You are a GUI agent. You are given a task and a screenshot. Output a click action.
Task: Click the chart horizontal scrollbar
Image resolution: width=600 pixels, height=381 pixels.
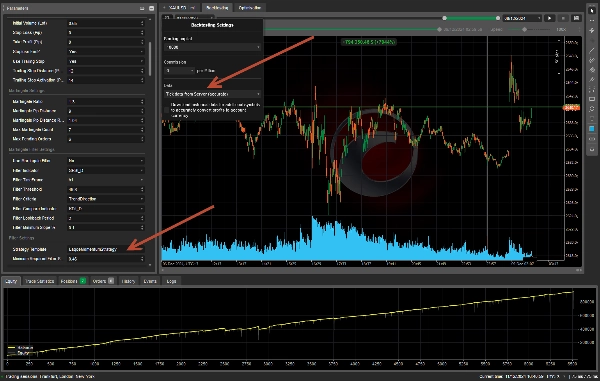pos(371,270)
